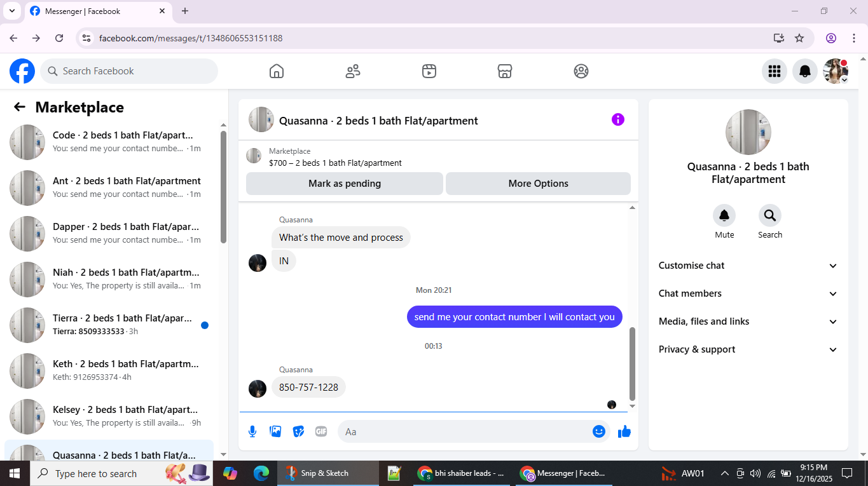Expand Media, files and links section

pyautogui.click(x=748, y=321)
